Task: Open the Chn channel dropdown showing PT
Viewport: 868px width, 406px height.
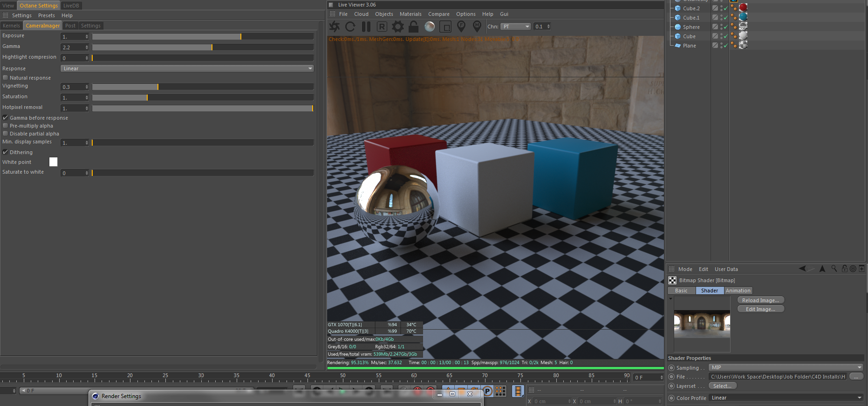Action: coord(515,27)
